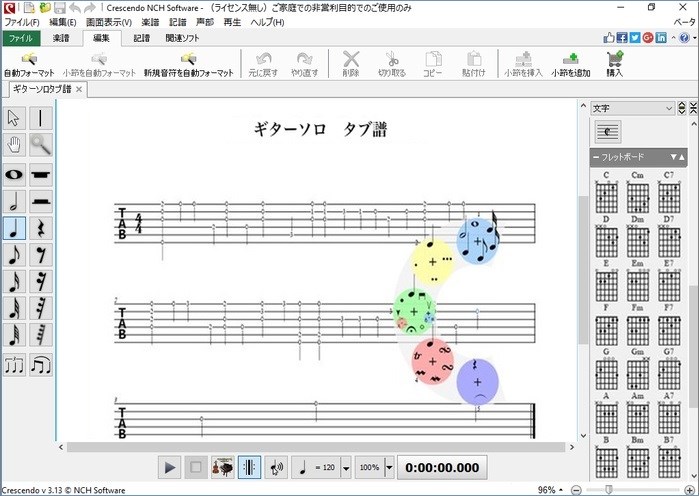Start playback with the play button
Image resolution: width=699 pixels, height=496 pixels.
point(169,467)
